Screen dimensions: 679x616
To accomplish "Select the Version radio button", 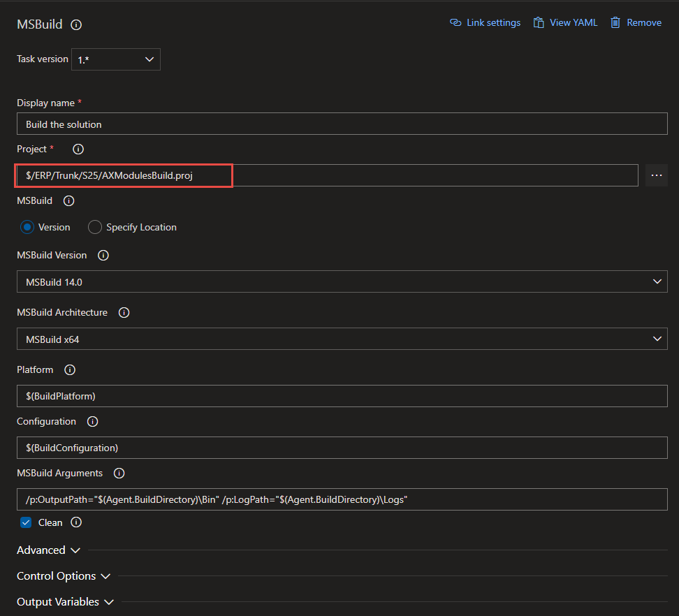I will (x=27, y=227).
